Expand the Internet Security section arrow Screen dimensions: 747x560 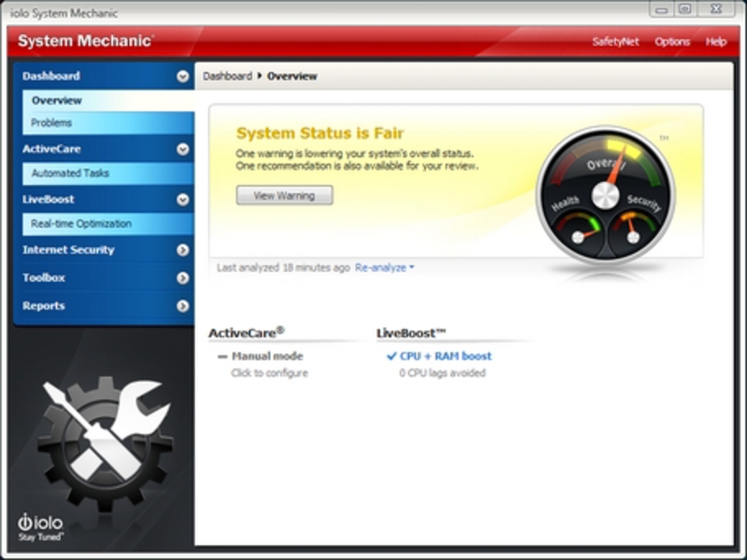point(182,250)
